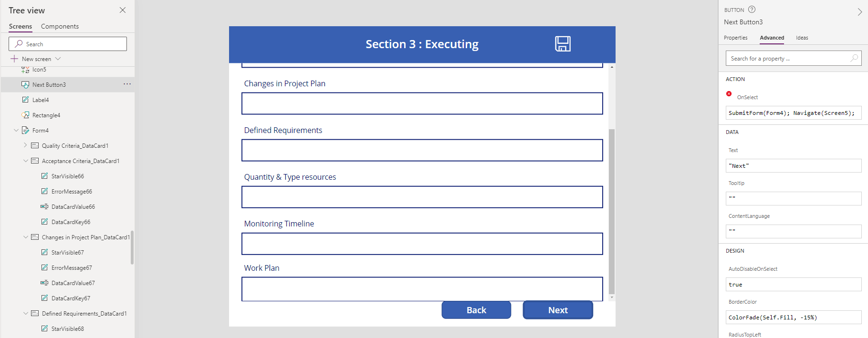868x338 pixels.
Task: Open the New screen dropdown arrow
Action: pyautogui.click(x=58, y=59)
